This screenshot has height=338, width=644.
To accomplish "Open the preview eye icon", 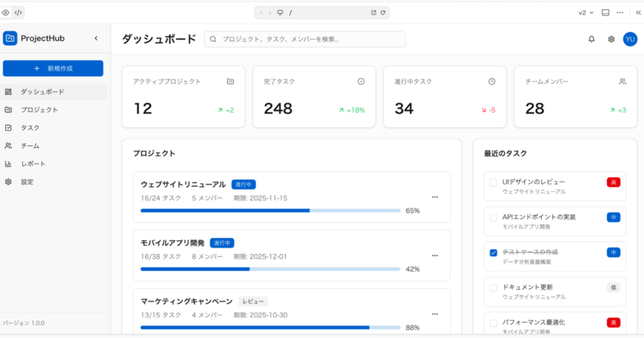I will click(x=6, y=13).
